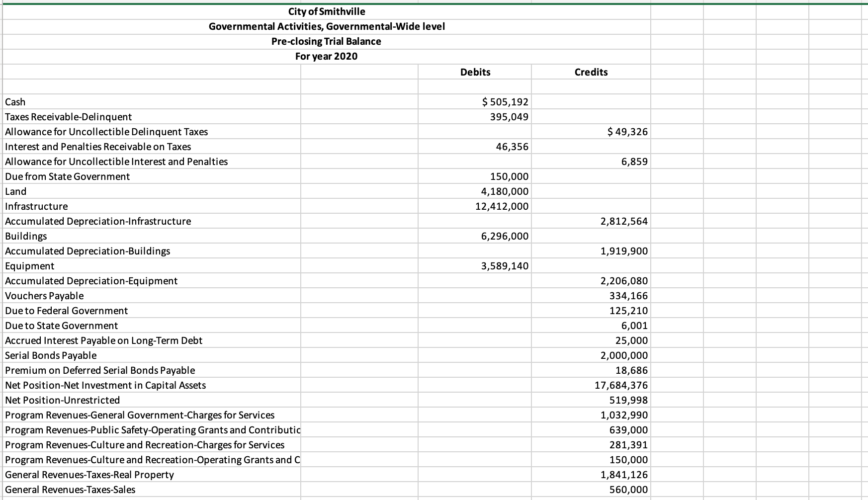Click 'Accumulated Depreciation-Infrastructure' label

[x=98, y=221]
